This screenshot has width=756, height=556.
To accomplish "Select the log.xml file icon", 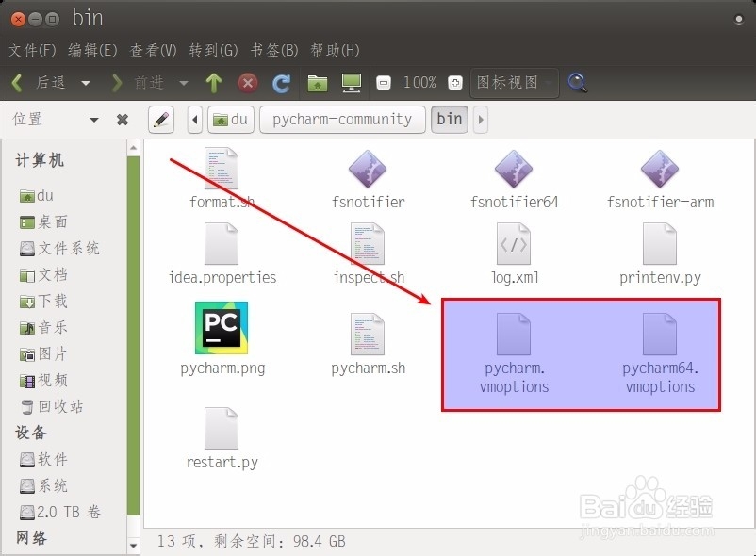I will coord(514,244).
